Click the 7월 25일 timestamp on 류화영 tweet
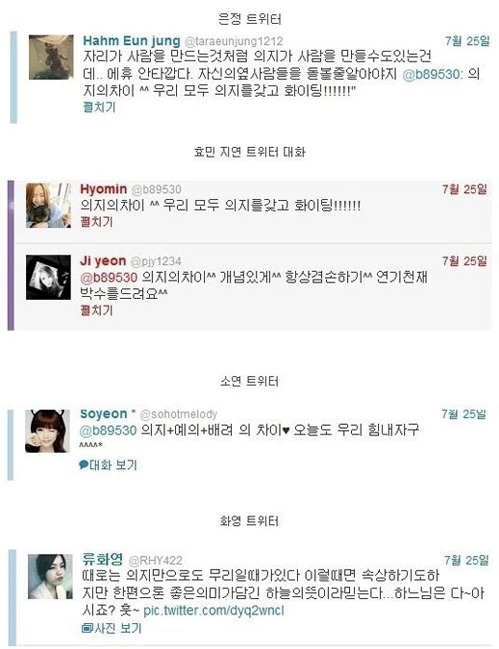Viewport: 499px width, 649px height. 466,560
